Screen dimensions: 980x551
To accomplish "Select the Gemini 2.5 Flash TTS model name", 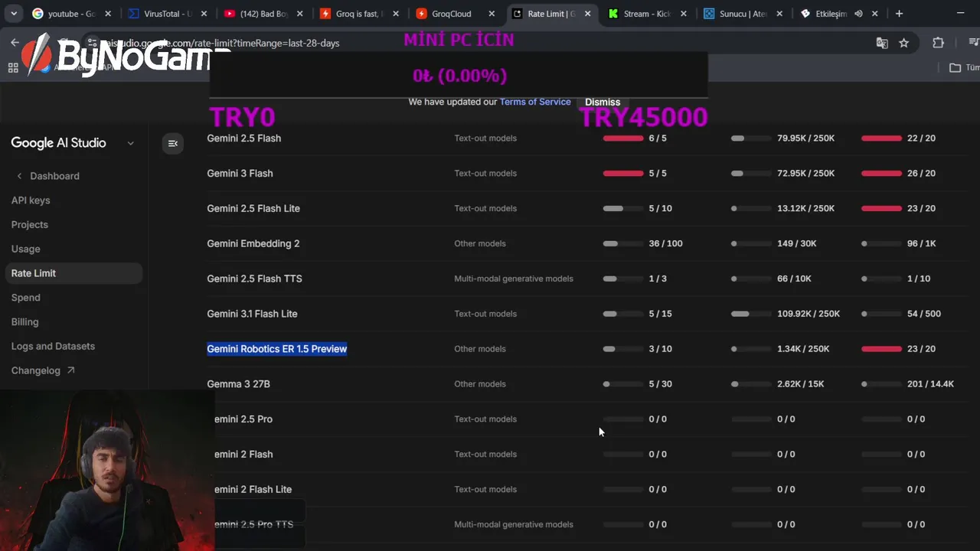I will coord(254,279).
